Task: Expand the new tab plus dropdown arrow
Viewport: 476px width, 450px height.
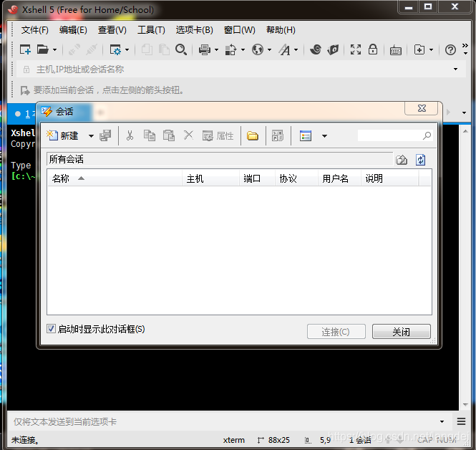Action: [431, 49]
